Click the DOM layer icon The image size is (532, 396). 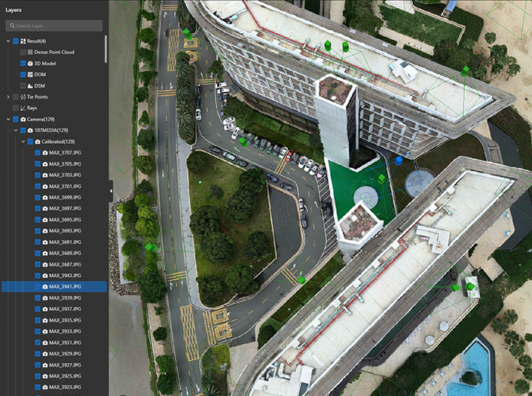[31, 75]
